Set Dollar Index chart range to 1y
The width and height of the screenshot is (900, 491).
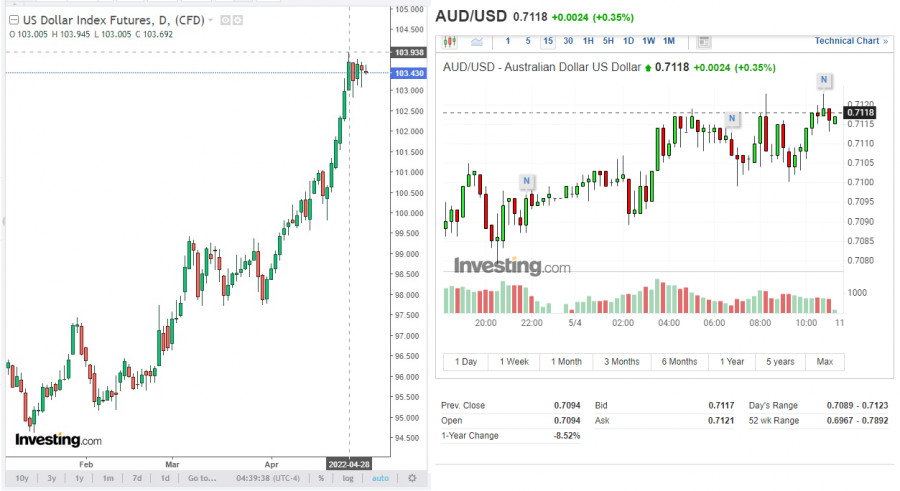pos(79,478)
